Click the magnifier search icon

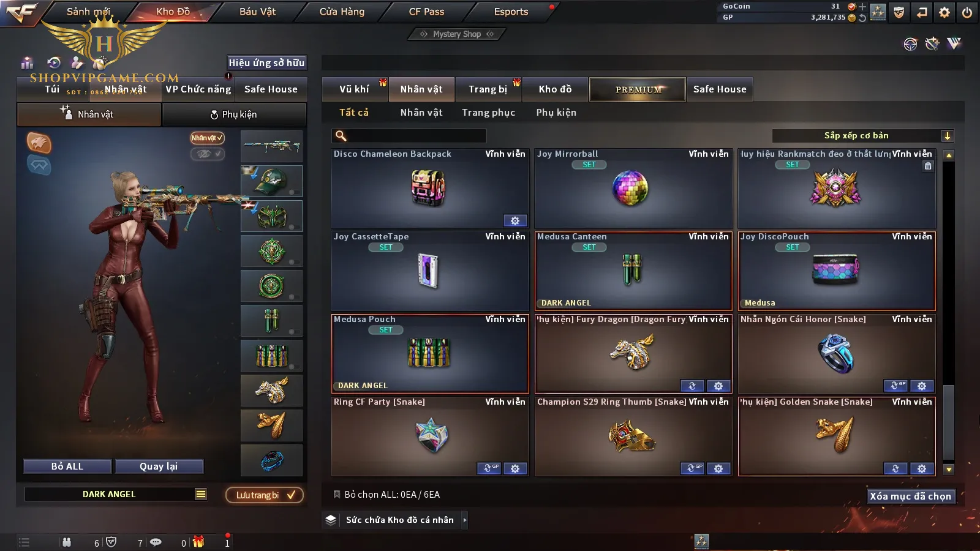(341, 136)
